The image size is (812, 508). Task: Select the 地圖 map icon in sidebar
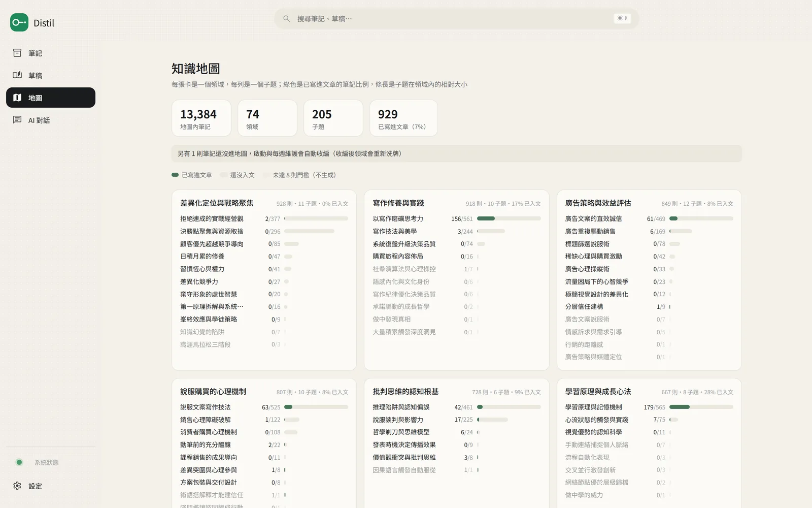pyautogui.click(x=17, y=98)
